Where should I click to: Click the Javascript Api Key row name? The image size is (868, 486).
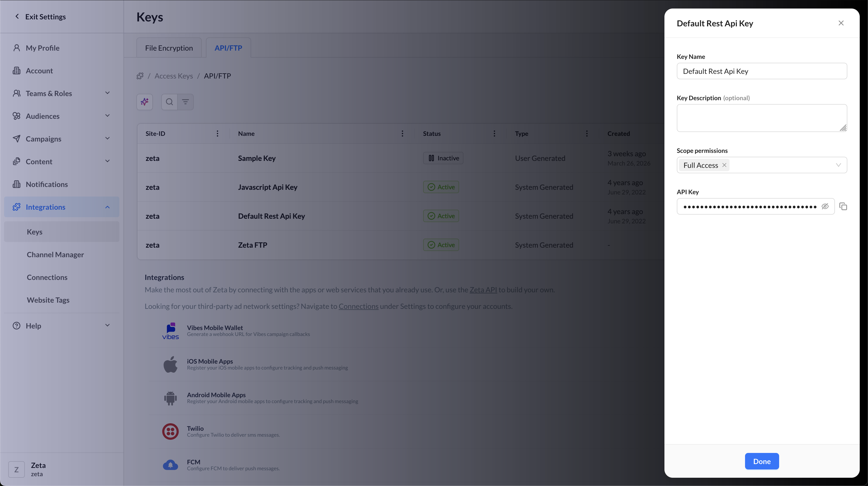(x=268, y=187)
